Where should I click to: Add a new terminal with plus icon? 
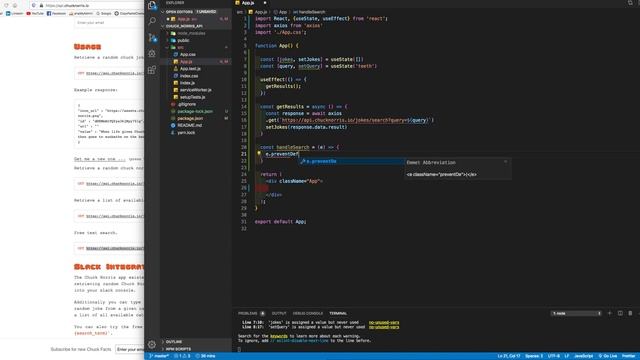pyautogui.click(x=610, y=313)
